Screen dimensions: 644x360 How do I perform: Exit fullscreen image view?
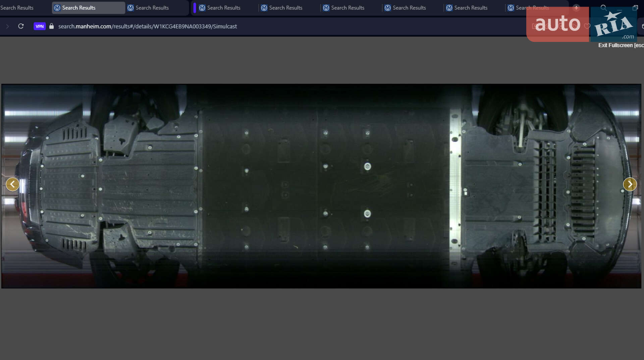point(621,45)
